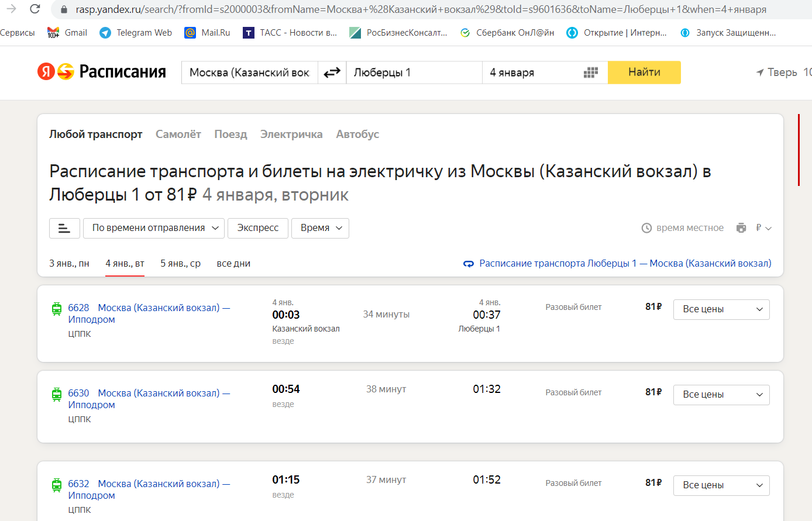Viewport: 812px width, 521px height.
Task: Reload the page in browser
Action: [x=35, y=9]
